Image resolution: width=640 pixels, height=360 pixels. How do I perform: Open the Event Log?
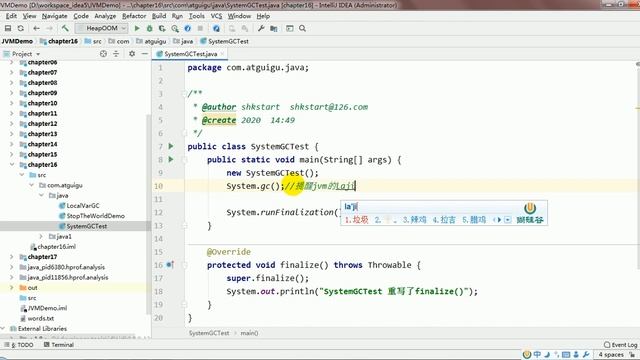point(620,345)
